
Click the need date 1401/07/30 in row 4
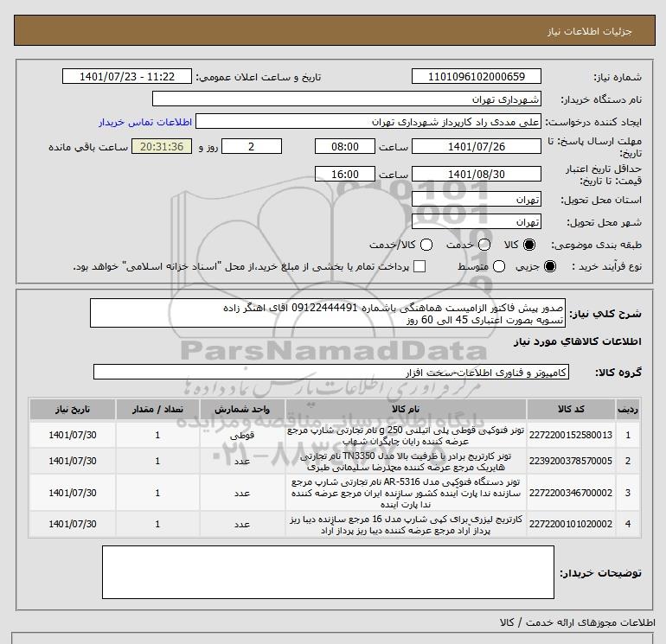point(73,525)
